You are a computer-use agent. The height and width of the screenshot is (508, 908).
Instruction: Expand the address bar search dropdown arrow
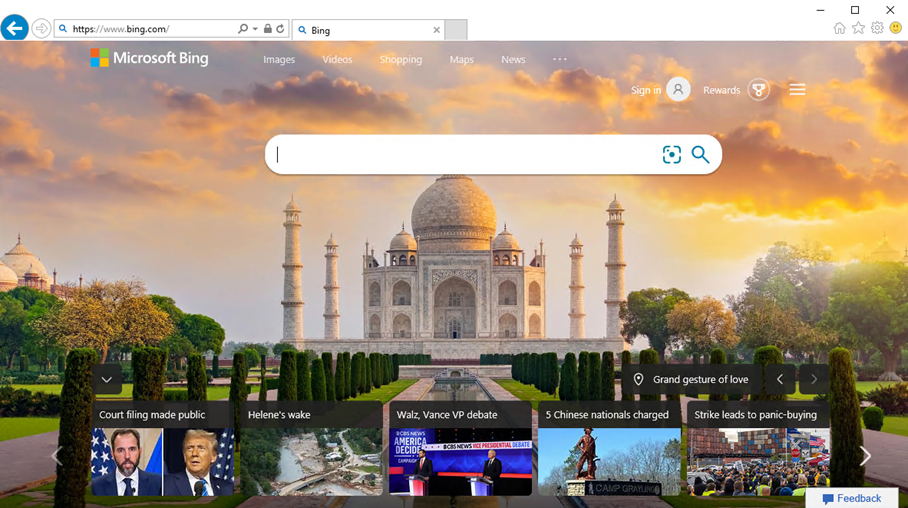click(x=255, y=28)
